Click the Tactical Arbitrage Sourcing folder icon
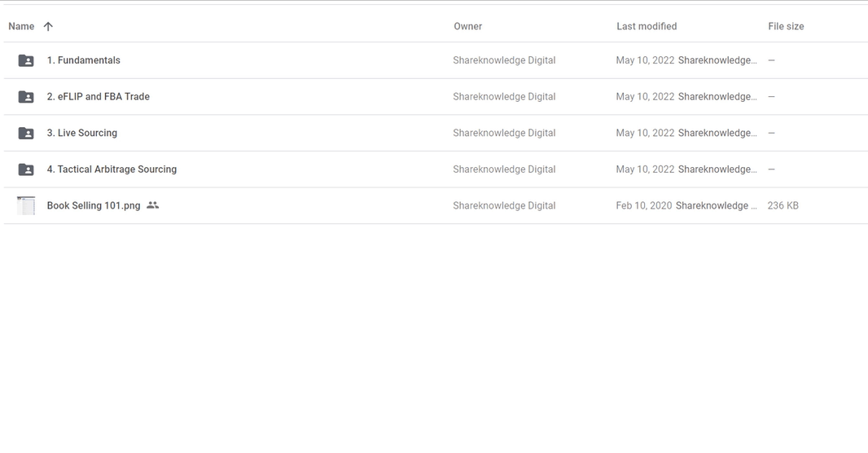The image size is (868, 453). [26, 169]
